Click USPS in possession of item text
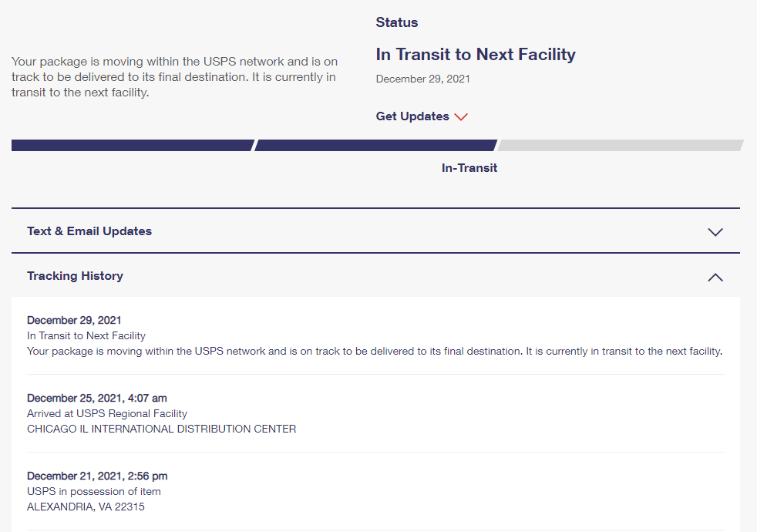This screenshot has width=757, height=532. [x=94, y=491]
